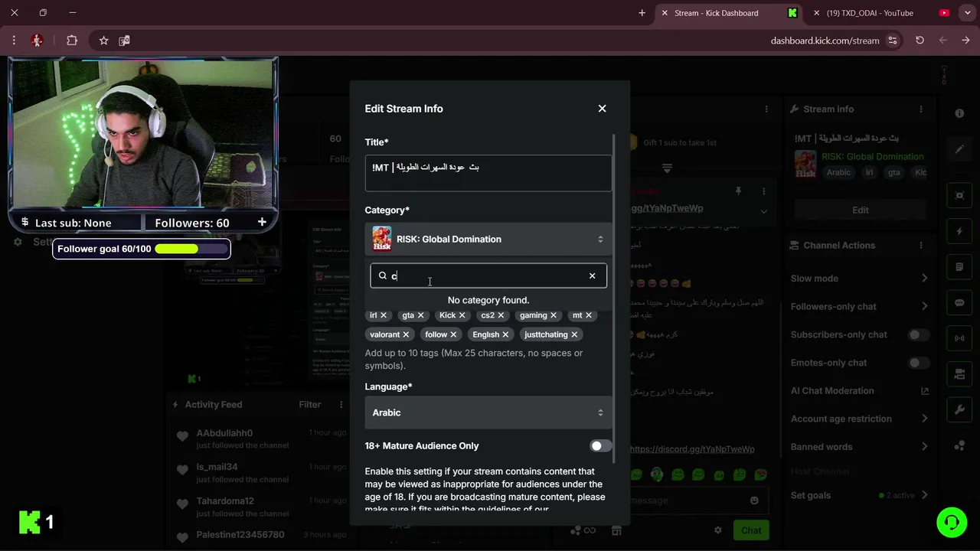Image resolution: width=980 pixels, height=551 pixels.
Task: Open chat settings gear icon
Action: click(x=717, y=530)
